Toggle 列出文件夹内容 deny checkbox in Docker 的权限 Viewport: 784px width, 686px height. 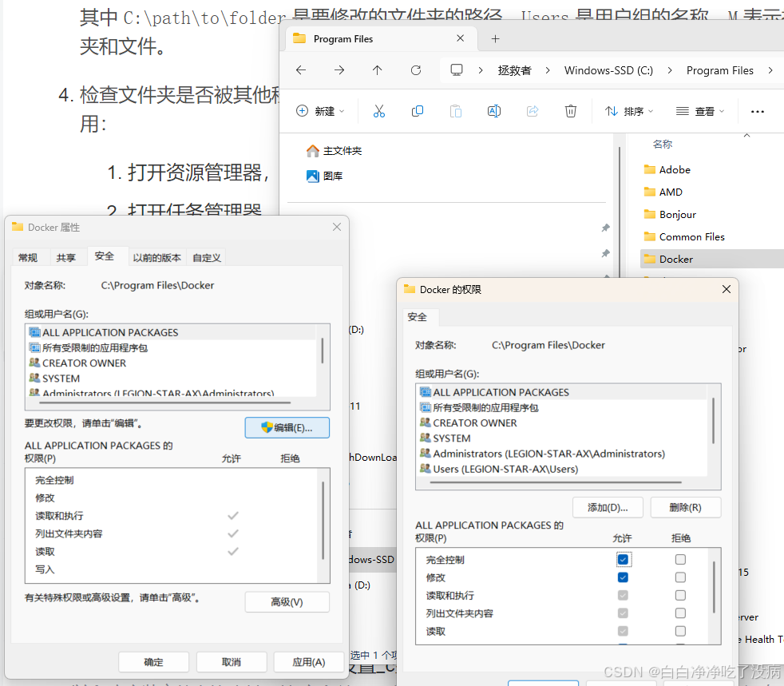click(x=680, y=613)
